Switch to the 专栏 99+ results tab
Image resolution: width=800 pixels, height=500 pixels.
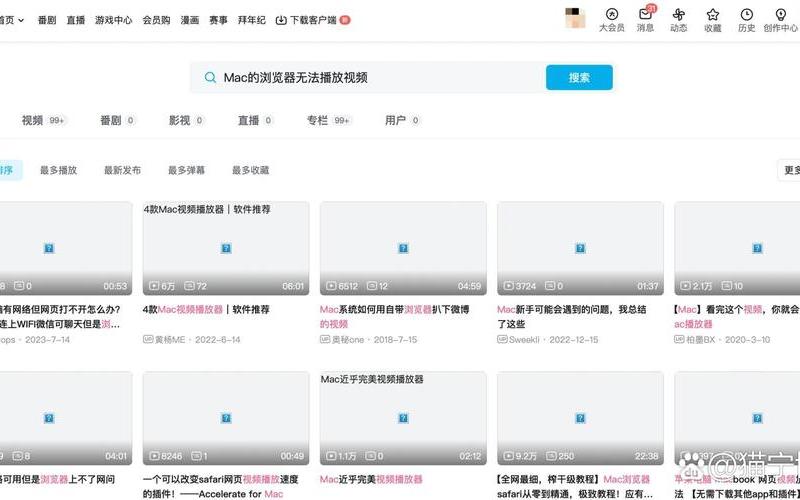(x=329, y=120)
